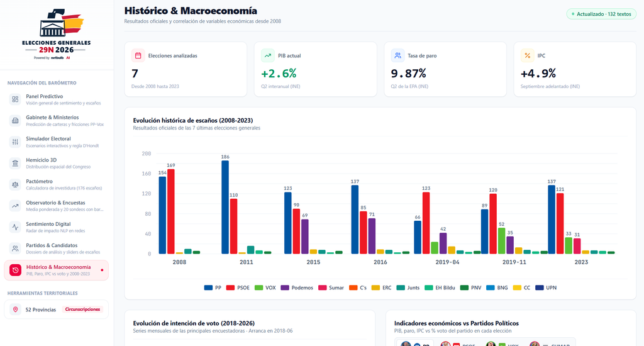Viewport: 644px width, 346px height.
Task: Toggle PP series in chart legend
Action: tap(213, 287)
